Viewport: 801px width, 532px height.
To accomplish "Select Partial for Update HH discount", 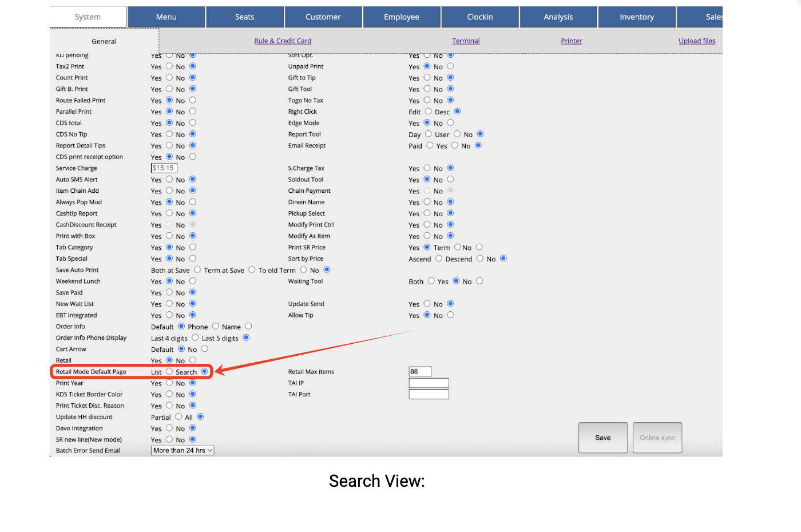I will tap(179, 416).
